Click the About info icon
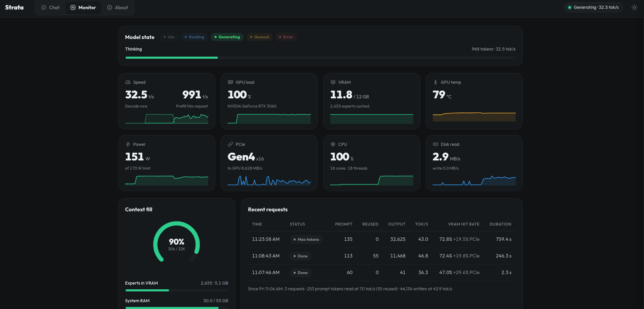This screenshot has width=644, height=309. point(110,7)
